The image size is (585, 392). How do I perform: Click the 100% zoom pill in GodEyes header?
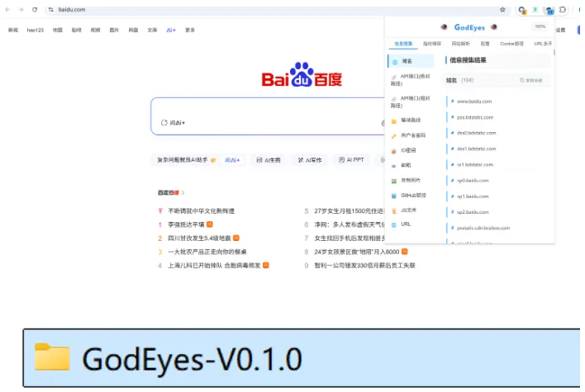coord(540,26)
